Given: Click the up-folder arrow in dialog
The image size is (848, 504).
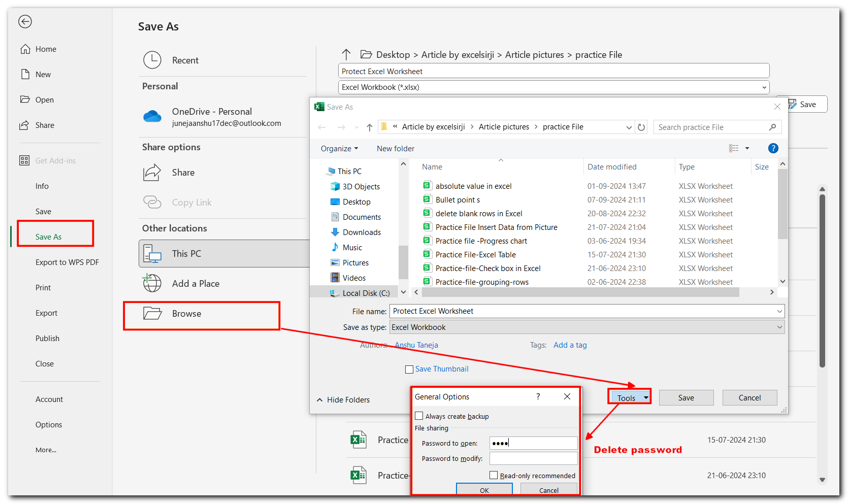Looking at the screenshot, I should click(369, 127).
